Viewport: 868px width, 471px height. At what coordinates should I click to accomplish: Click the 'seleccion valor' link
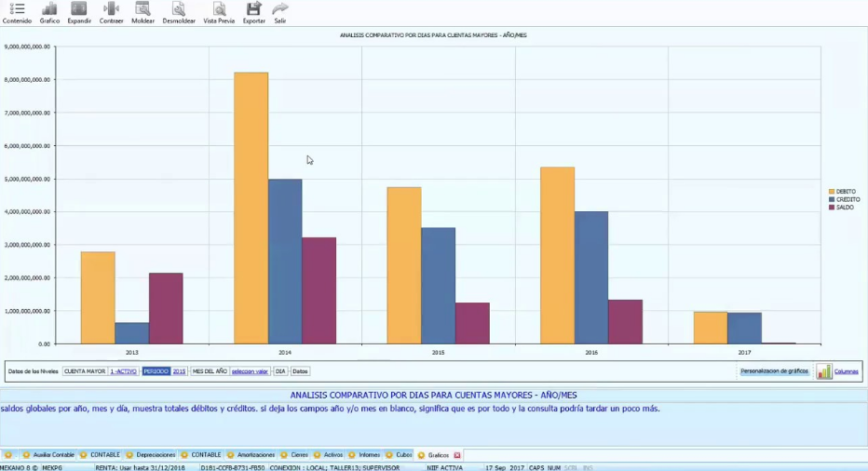[x=250, y=371]
